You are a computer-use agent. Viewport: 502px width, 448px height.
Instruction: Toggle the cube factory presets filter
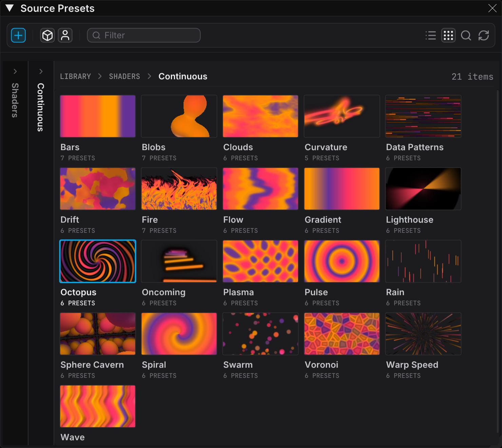47,35
